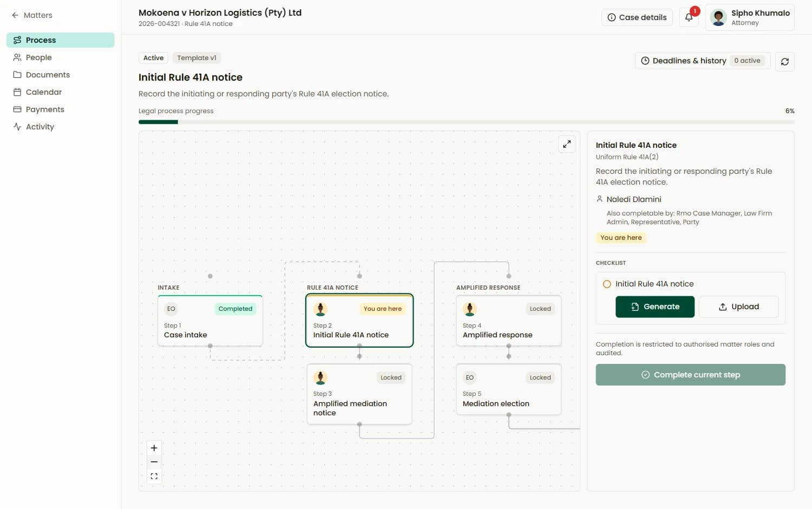Click EO avatar on Mediation election card

[x=470, y=377]
